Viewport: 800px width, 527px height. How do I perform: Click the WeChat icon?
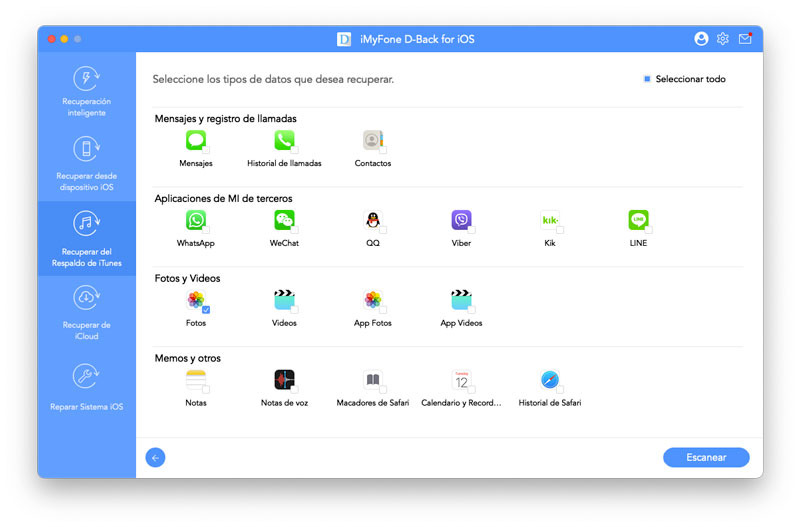[x=284, y=220]
